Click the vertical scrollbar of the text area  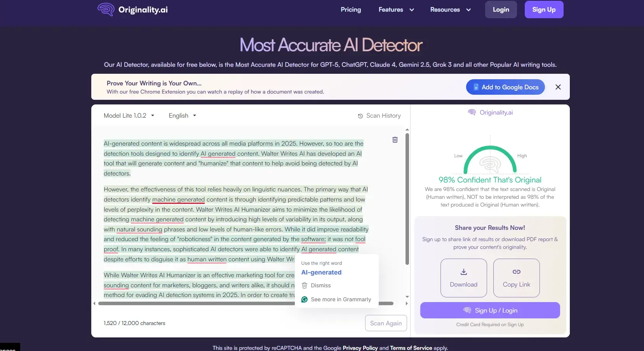pos(407,199)
